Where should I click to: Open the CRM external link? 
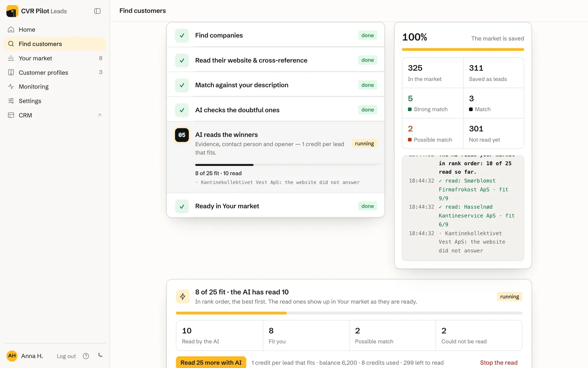point(55,115)
